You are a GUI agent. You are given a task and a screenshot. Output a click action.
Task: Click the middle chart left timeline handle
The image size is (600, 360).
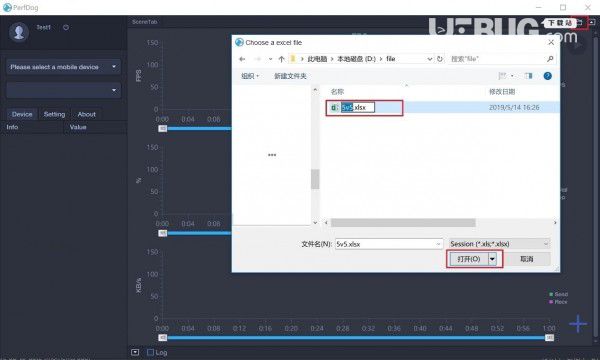(163, 233)
